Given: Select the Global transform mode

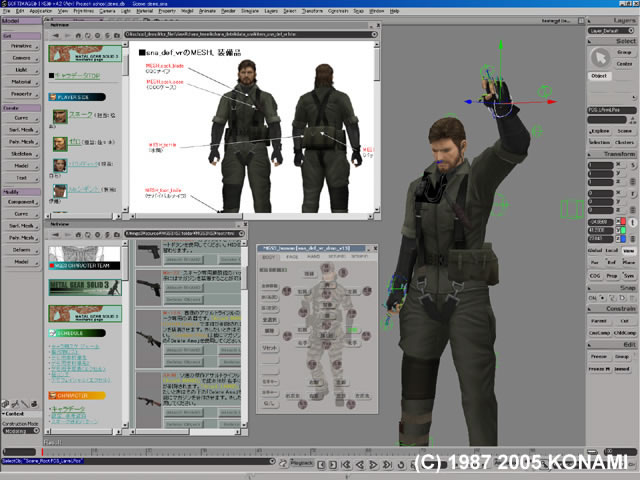Looking at the screenshot, I should [595, 251].
